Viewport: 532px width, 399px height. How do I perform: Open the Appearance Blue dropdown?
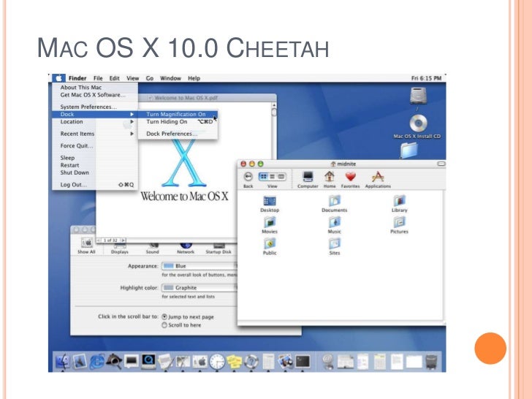[x=199, y=266]
